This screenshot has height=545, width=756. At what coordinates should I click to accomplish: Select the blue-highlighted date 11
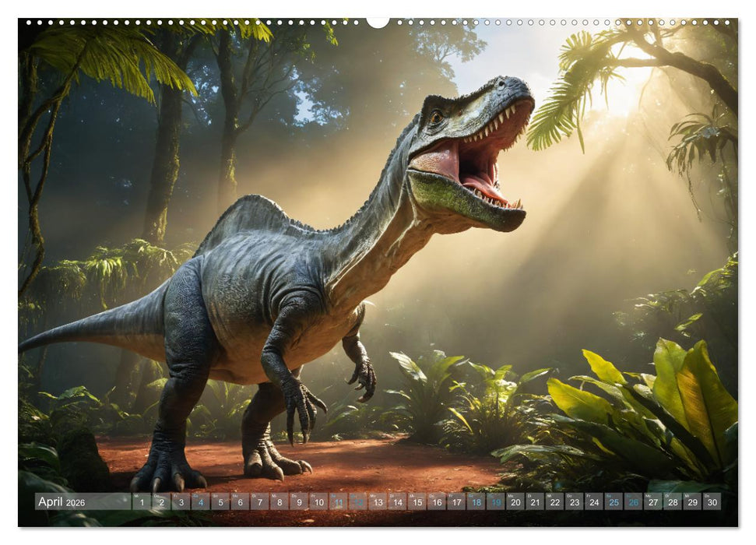[x=338, y=502]
